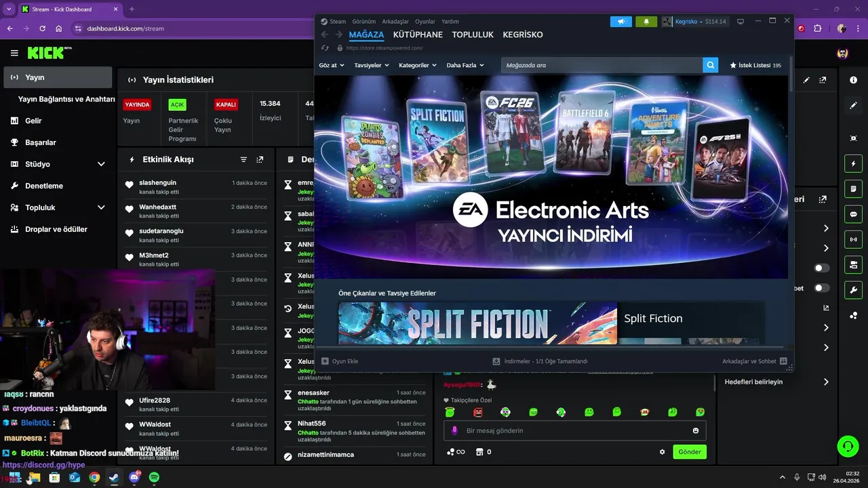Click the Kick profile avatar top right
This screenshot has width=868, height=488.
[842, 53]
